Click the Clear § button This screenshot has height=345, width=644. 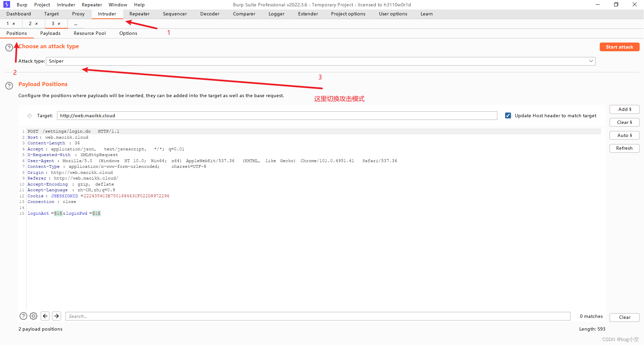625,123
